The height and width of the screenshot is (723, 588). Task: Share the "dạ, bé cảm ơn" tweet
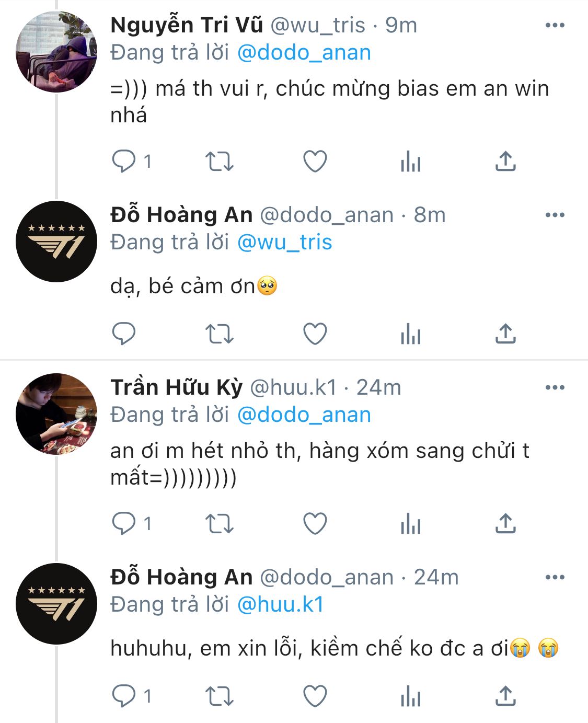pyautogui.click(x=505, y=334)
